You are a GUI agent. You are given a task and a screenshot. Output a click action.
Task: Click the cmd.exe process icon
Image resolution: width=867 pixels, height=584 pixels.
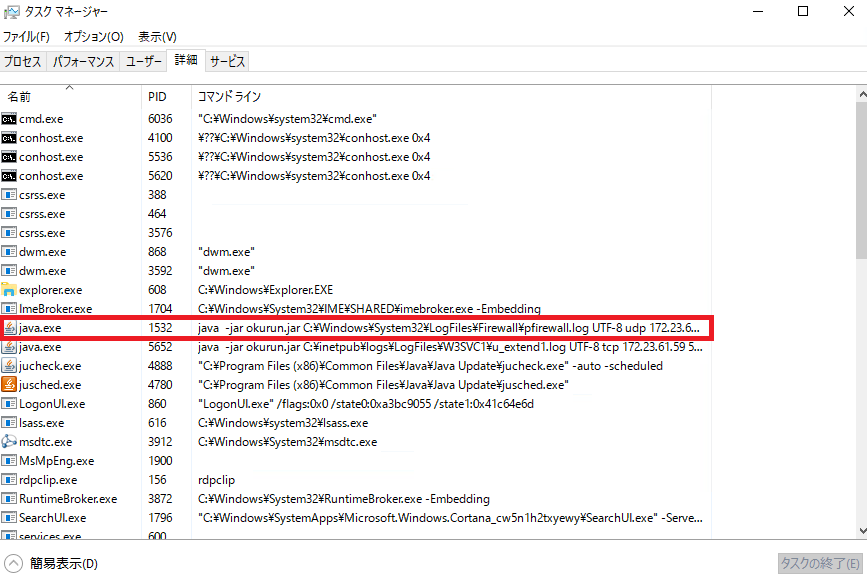tap(9, 119)
